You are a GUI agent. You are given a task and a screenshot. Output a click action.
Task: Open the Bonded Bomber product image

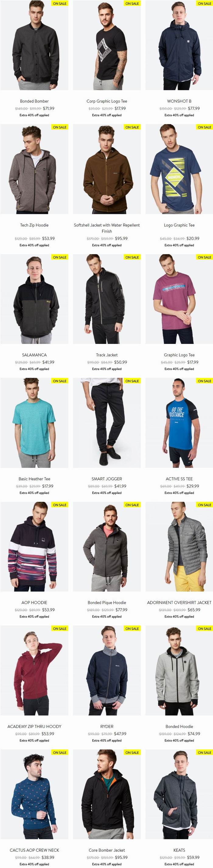click(x=34, y=45)
